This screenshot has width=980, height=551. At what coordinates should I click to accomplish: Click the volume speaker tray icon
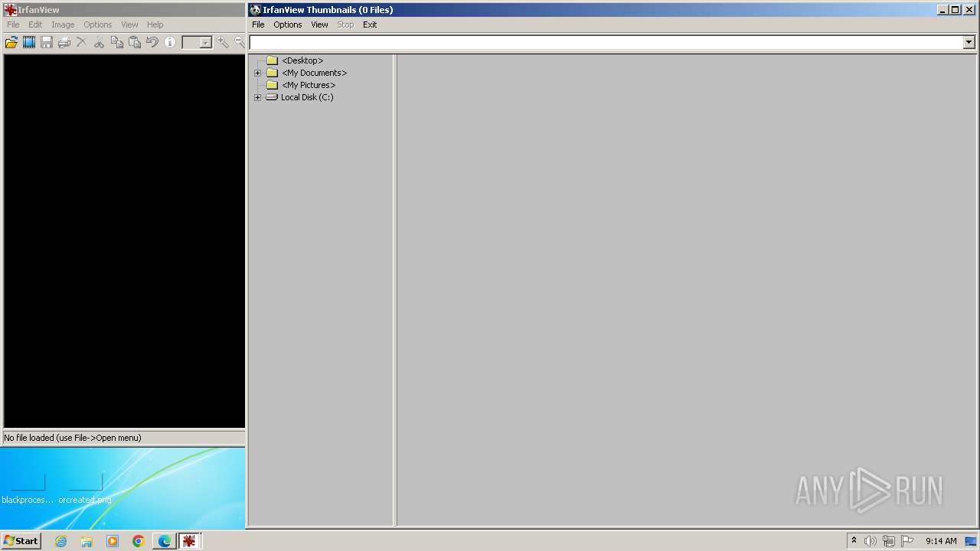click(x=871, y=541)
